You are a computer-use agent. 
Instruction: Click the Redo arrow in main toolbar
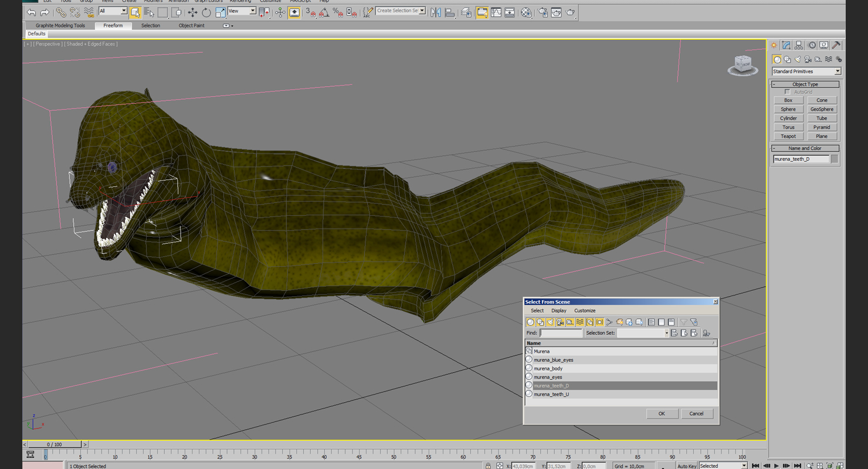[45, 12]
